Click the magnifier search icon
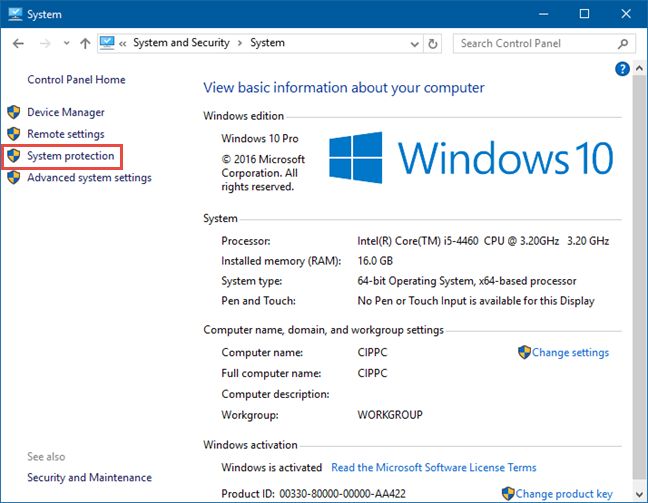Screen dimensions: 648x503 [x=622, y=44]
